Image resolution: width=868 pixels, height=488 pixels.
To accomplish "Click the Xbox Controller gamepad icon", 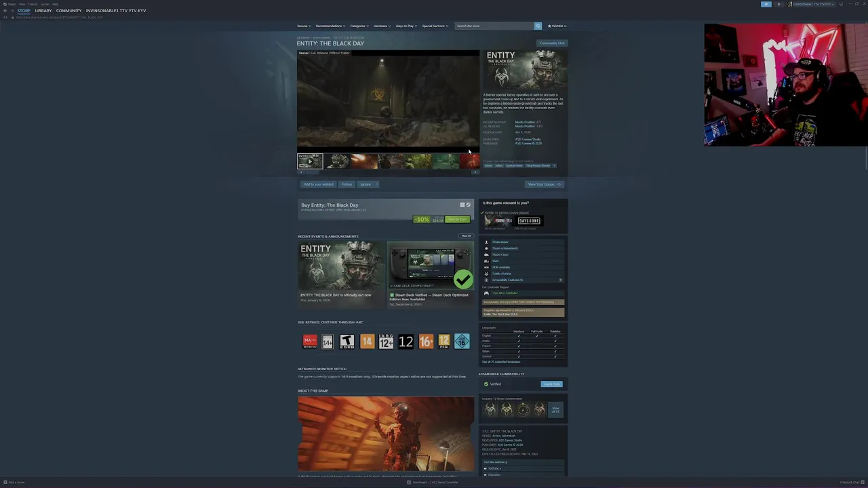I will [486, 293].
